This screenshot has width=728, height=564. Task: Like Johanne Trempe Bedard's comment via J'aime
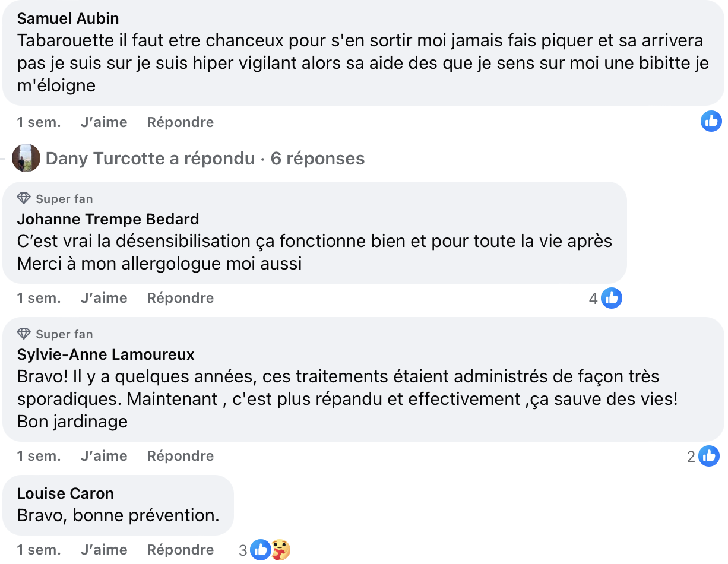[104, 297]
